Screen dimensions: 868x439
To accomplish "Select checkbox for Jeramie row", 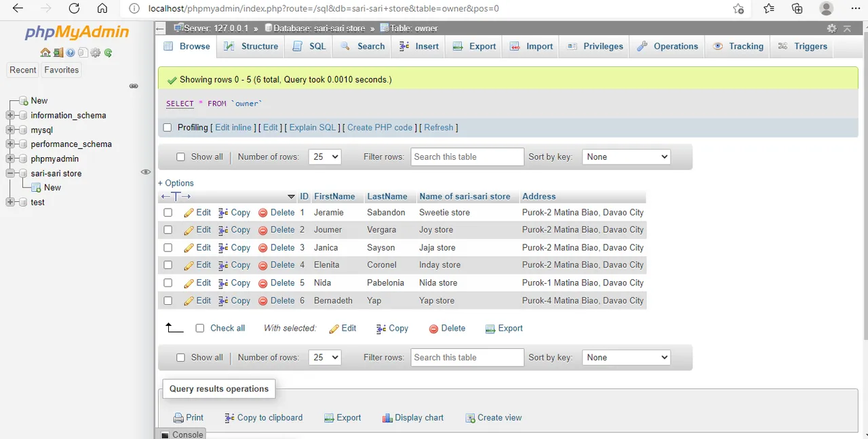I will pos(168,213).
